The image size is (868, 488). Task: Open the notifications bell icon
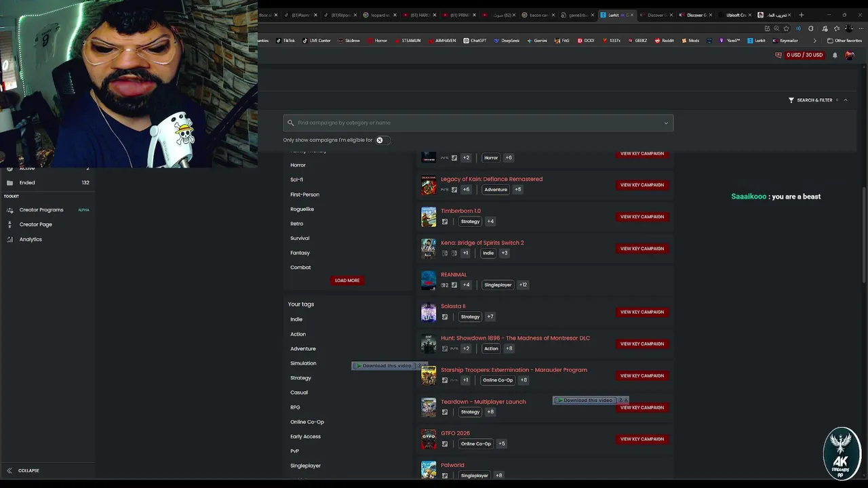point(835,55)
